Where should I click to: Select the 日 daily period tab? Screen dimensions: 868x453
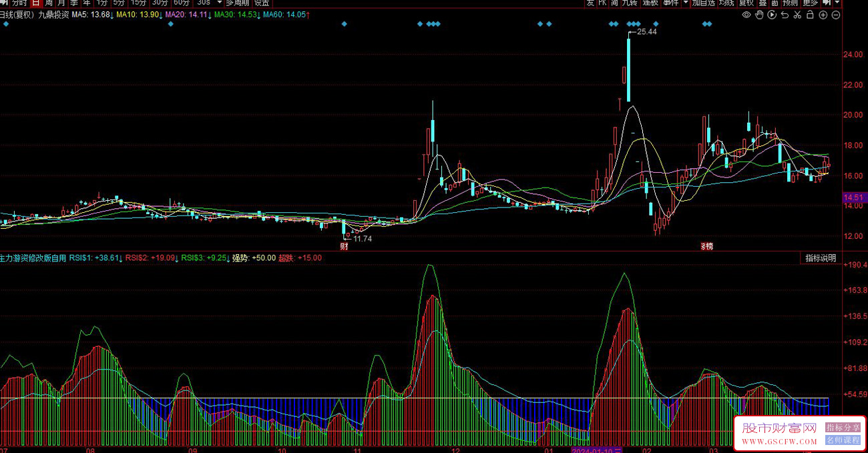pos(36,3)
